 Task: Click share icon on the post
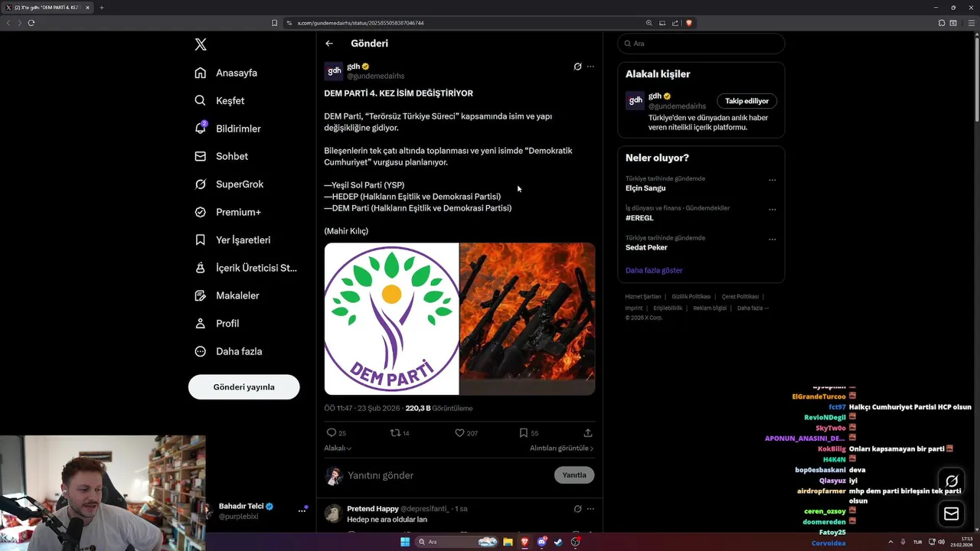tap(588, 432)
